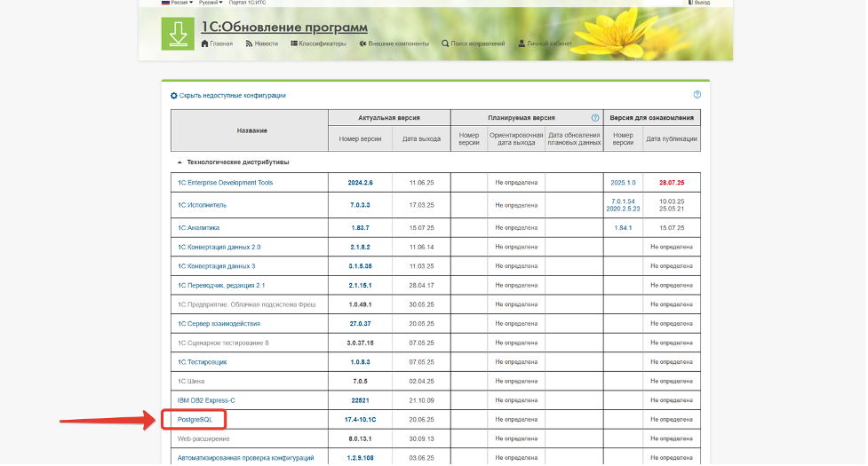Click the Выход logout icon
The image size is (868, 466).
[x=689, y=3]
